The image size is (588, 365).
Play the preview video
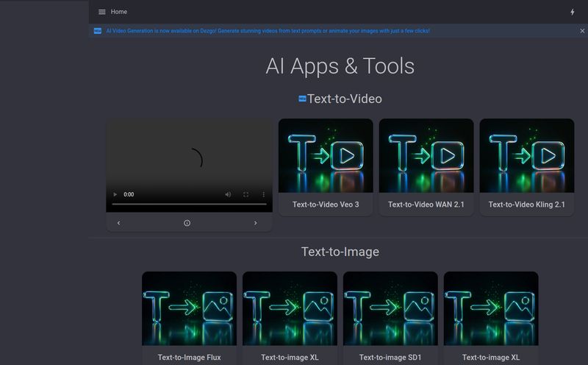(115, 194)
